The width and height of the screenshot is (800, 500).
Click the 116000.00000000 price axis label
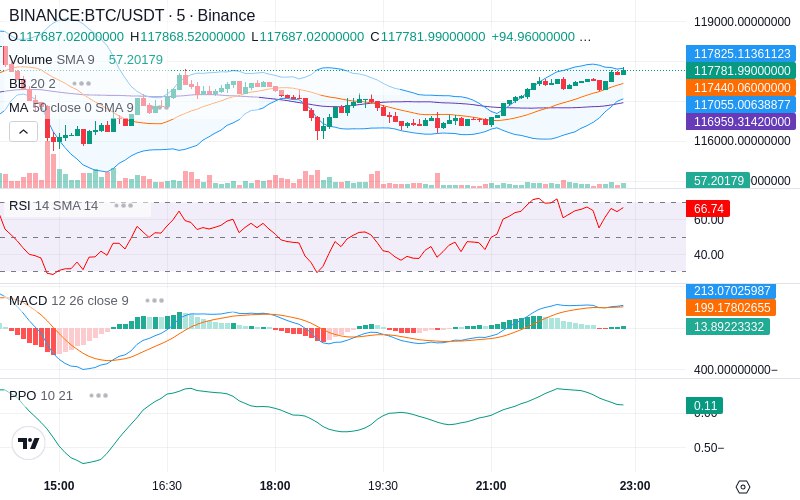(742, 141)
